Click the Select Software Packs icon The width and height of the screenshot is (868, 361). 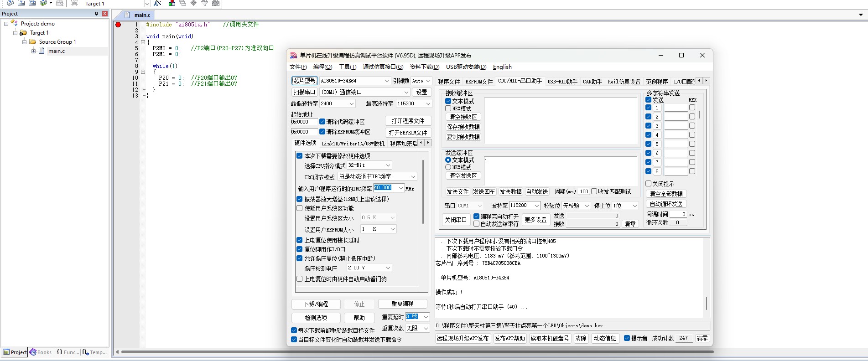coord(205,3)
